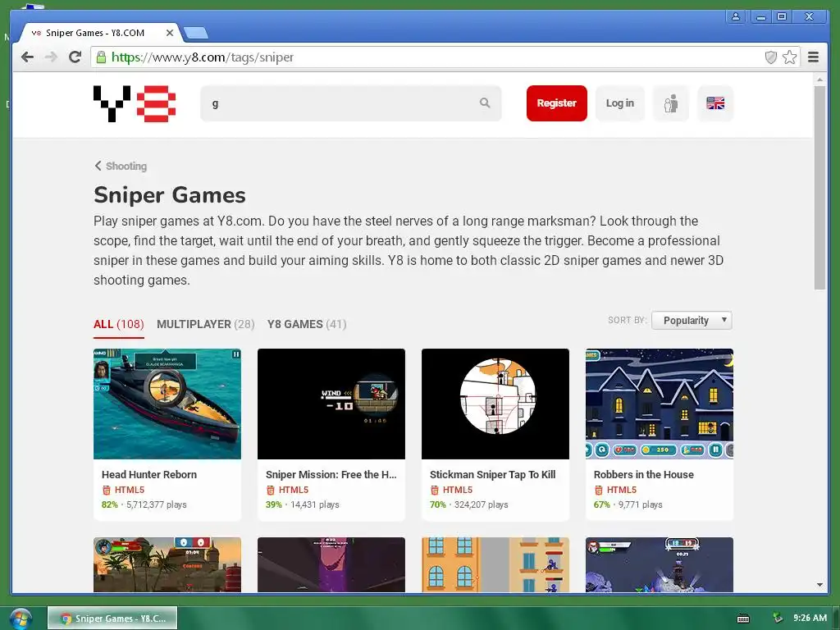Click the Sniper Games taskbar button

(112, 619)
